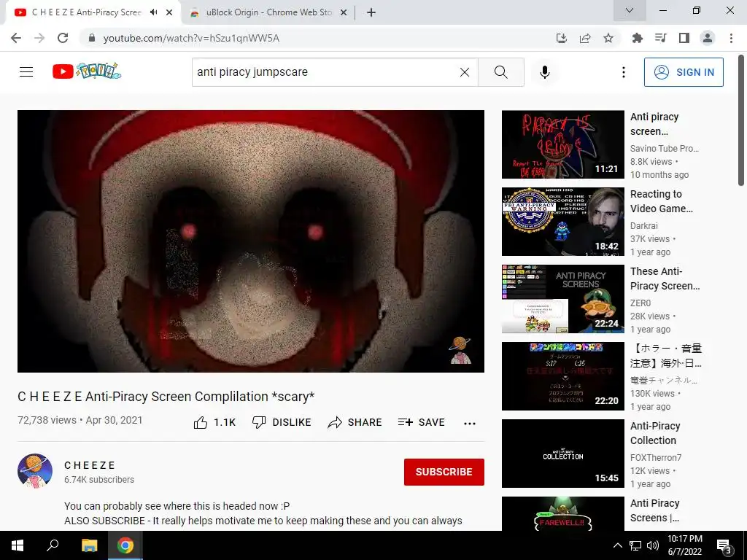Show hidden system tray icons
Image resolution: width=747 pixels, height=560 pixels.
click(617, 545)
